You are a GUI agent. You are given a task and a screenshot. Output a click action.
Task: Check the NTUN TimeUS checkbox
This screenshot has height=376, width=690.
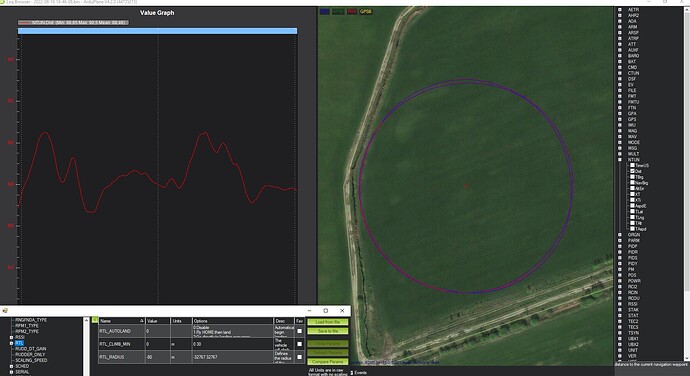tap(632, 166)
